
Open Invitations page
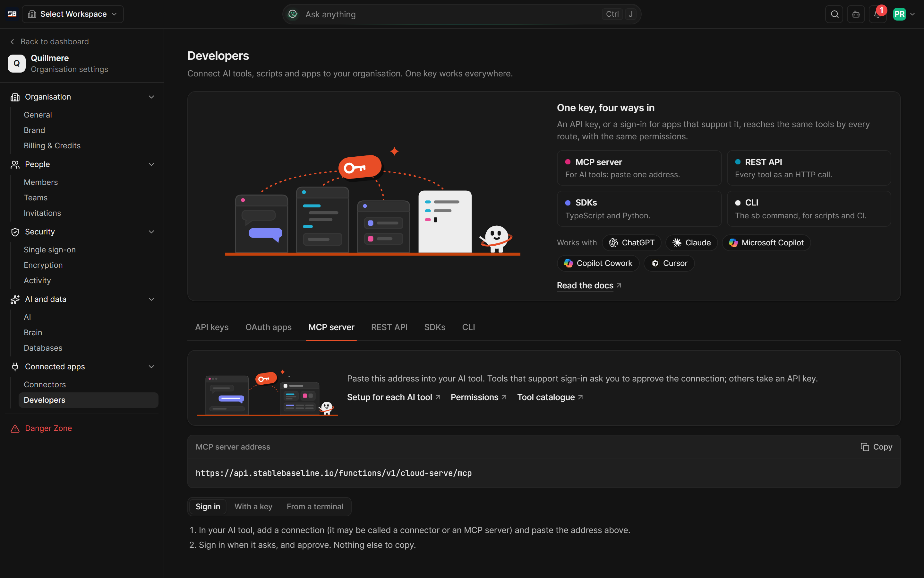[x=42, y=213]
